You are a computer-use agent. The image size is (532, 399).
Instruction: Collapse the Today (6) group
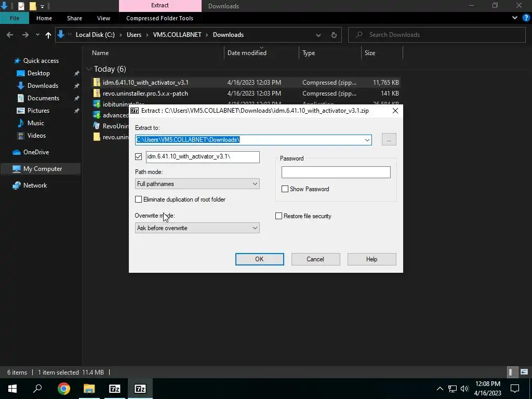[x=89, y=69]
